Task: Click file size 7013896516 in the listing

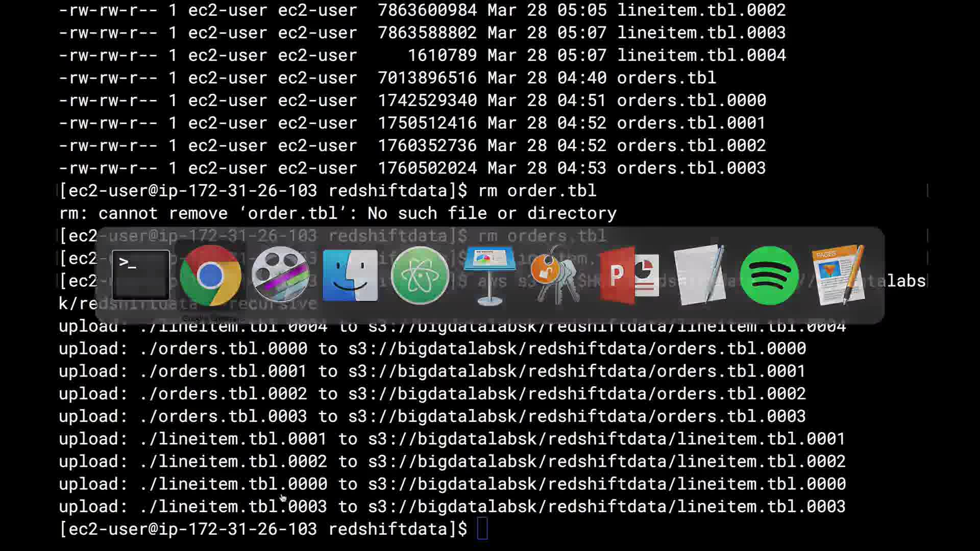Action: point(427,78)
